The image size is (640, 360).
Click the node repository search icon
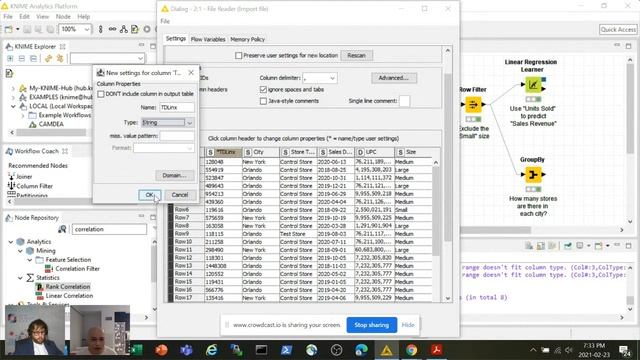pos(62,229)
